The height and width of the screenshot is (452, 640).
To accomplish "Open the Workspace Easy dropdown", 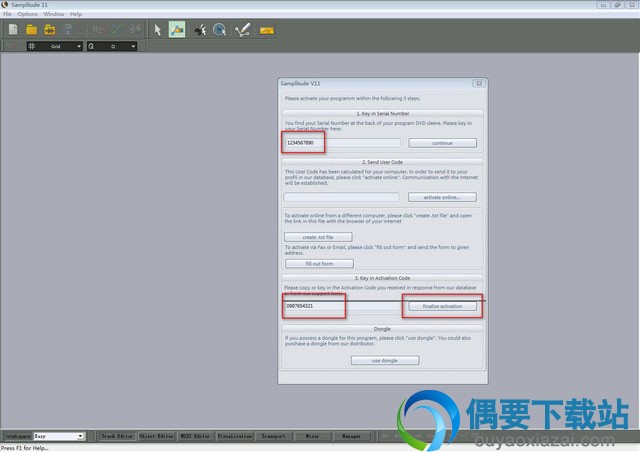I will [x=59, y=436].
